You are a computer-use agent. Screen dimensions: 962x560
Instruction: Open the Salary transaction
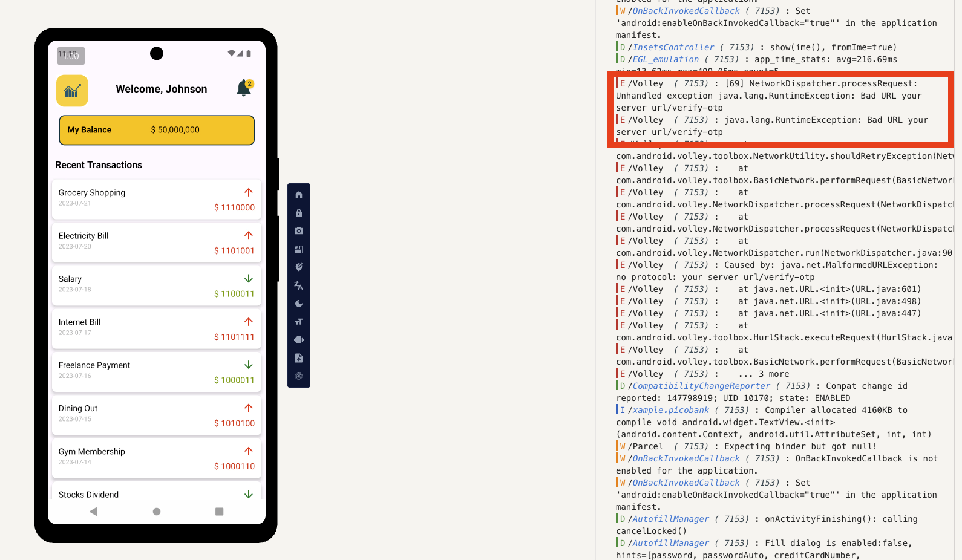coord(157,286)
